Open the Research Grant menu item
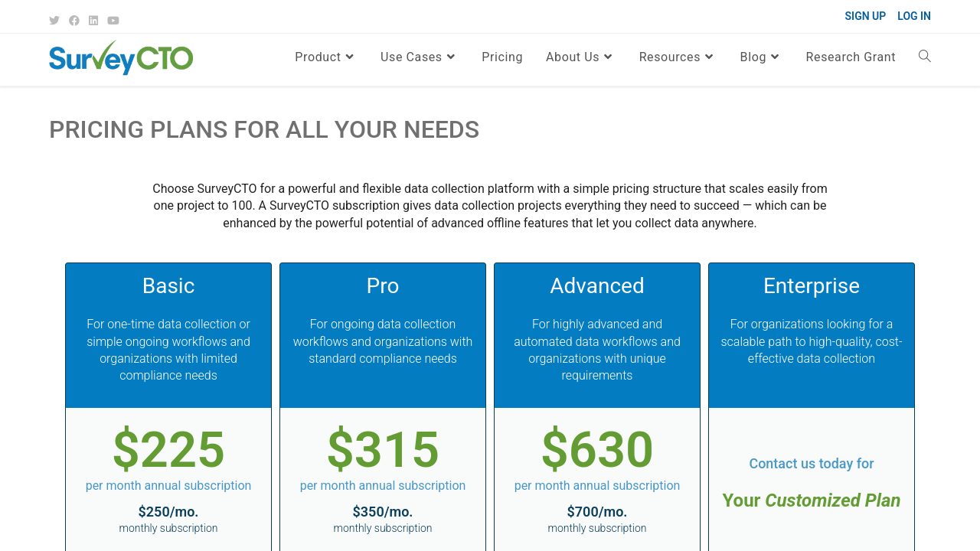Viewport: 980px width, 551px height. point(851,57)
